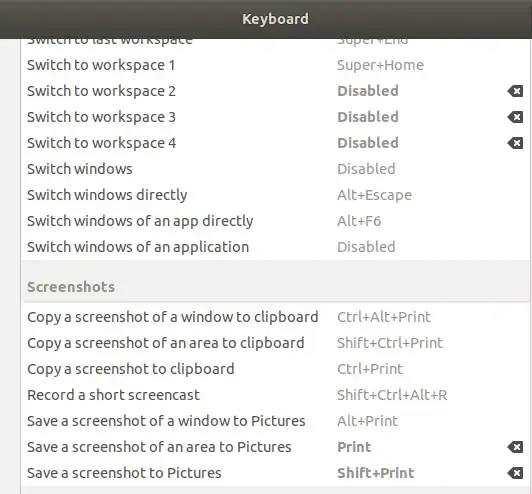Click Disabled value for Switch windows of an application
Screen dimensions: 532x494
(366, 247)
